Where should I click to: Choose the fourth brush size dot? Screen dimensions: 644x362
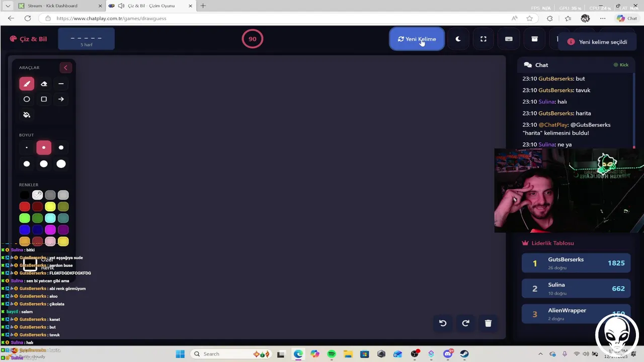27,163
